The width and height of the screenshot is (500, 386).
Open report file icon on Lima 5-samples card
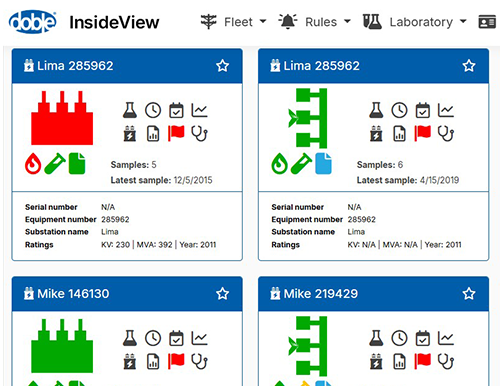[x=153, y=134]
